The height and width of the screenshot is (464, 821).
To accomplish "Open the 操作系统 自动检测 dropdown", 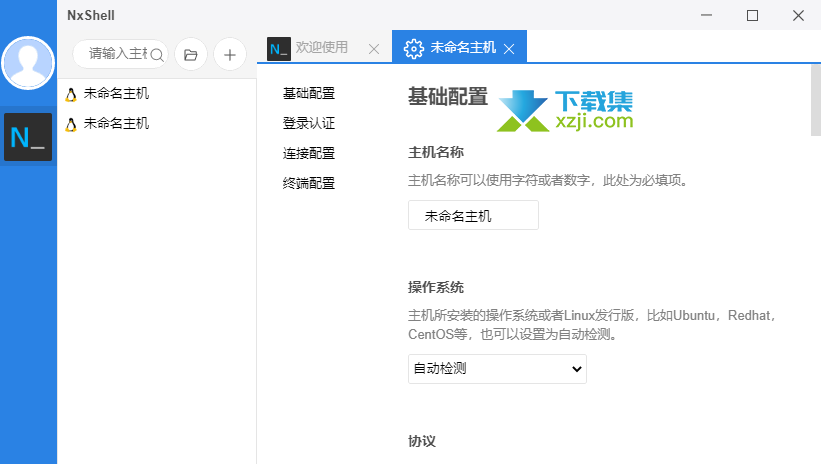I will click(497, 369).
